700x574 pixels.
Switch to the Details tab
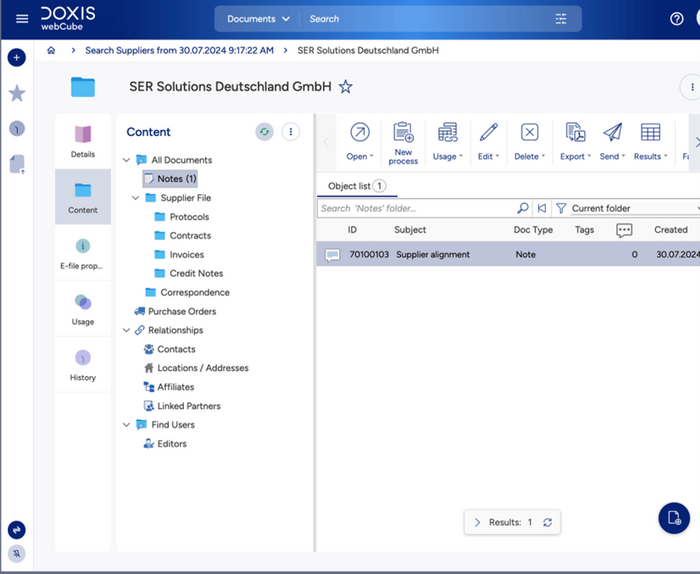click(x=83, y=141)
